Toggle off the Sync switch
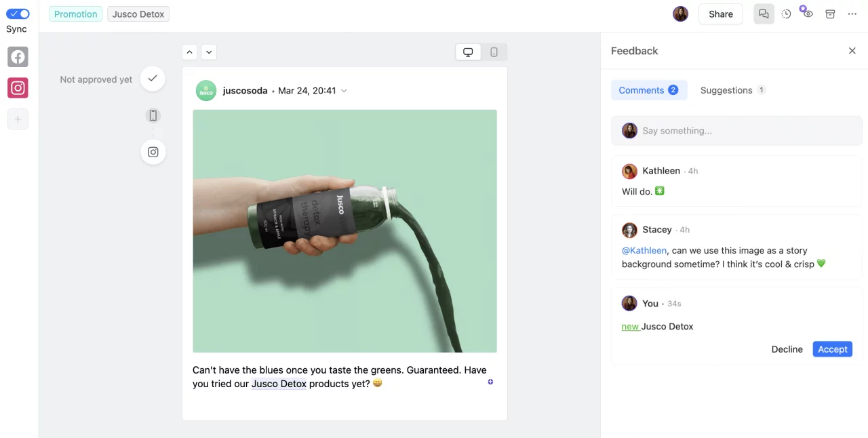Viewport: 868px width, 438px height. [x=16, y=13]
